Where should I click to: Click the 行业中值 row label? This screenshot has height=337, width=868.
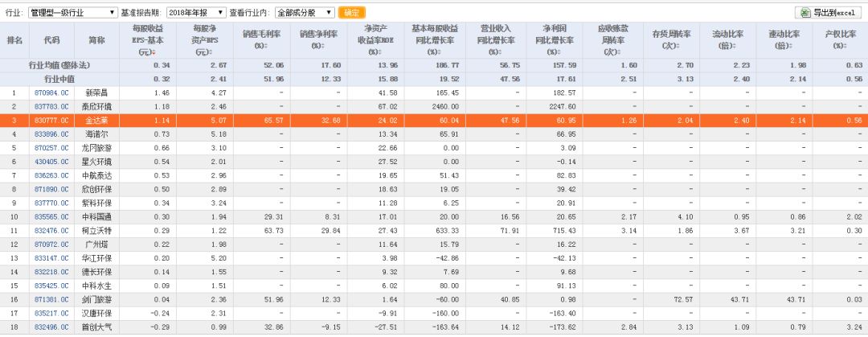click(x=59, y=80)
